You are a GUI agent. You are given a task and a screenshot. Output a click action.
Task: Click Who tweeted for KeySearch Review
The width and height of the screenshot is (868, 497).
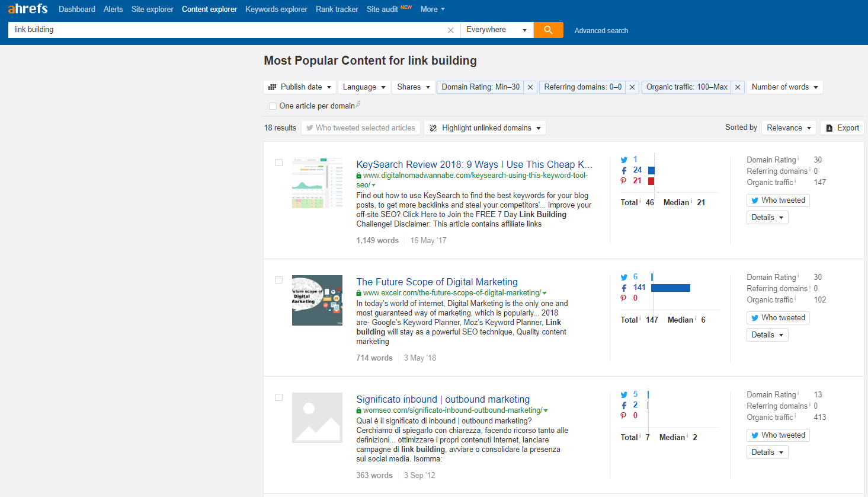pyautogui.click(x=778, y=200)
